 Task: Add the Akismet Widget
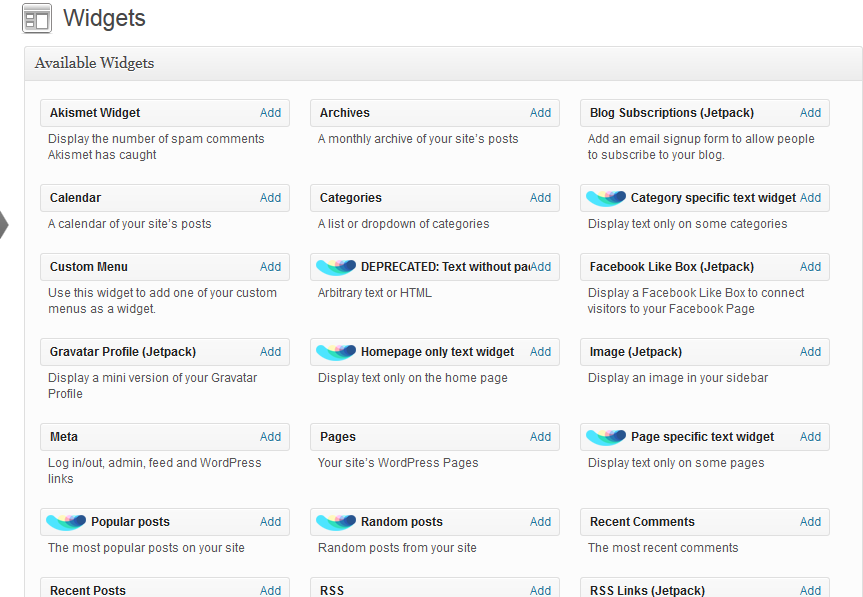[x=270, y=113]
